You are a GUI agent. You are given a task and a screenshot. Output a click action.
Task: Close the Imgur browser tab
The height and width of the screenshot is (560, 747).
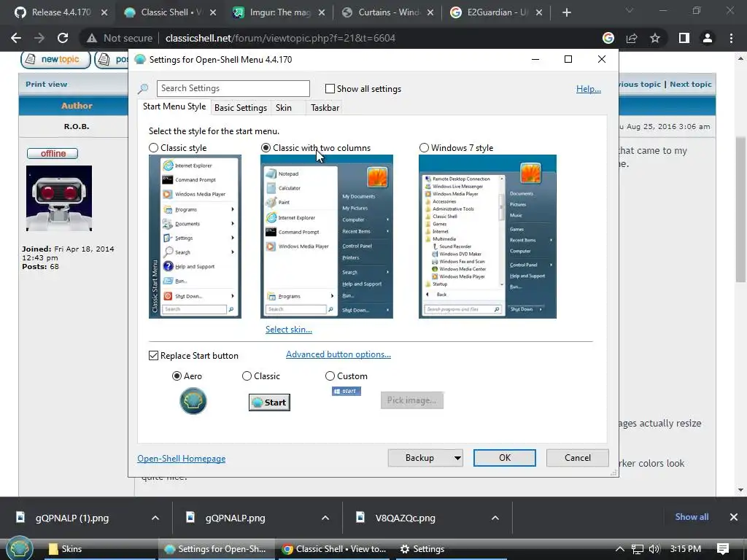pyautogui.click(x=322, y=12)
